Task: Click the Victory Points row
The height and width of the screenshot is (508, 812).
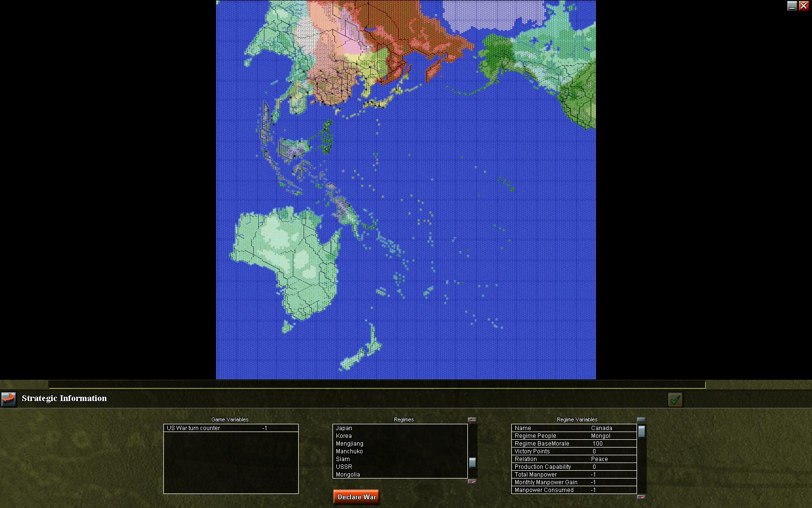Action: (x=574, y=451)
